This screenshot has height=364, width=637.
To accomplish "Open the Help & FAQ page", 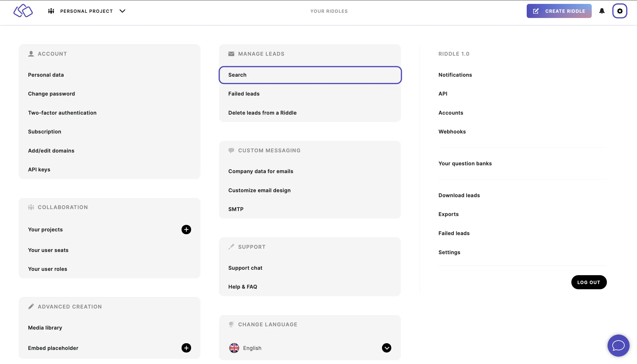I will [242, 287].
